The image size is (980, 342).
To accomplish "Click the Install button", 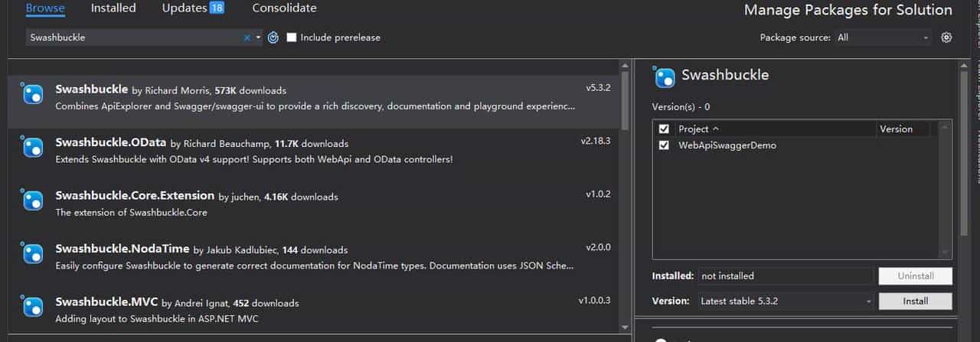I will 915,301.
